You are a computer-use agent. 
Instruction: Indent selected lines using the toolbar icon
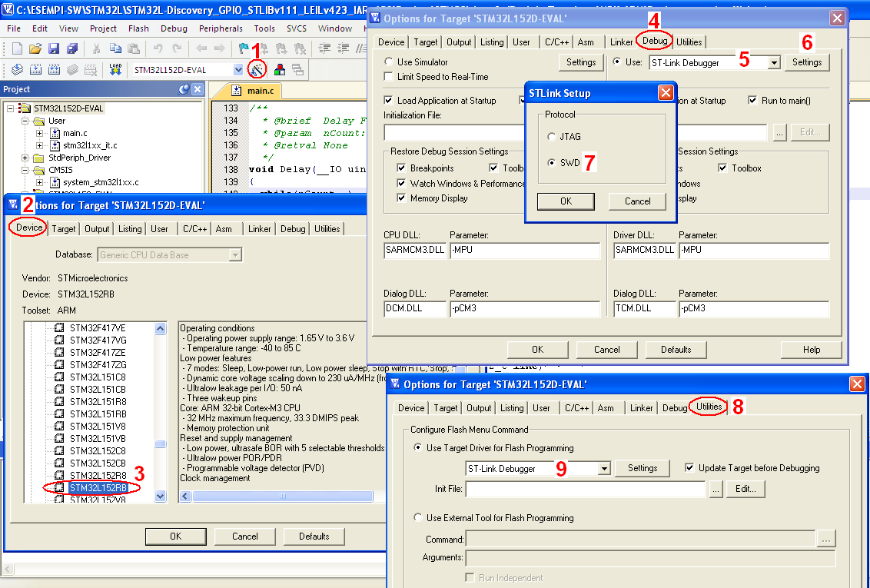(324, 48)
